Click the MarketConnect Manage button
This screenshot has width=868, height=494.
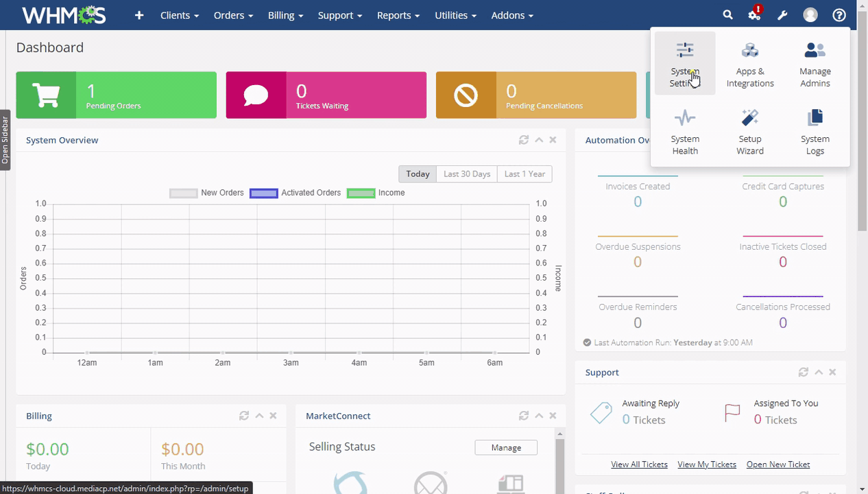pyautogui.click(x=506, y=447)
